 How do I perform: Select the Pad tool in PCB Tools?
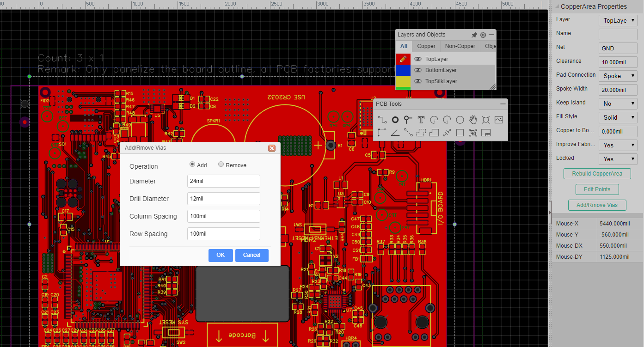tap(395, 120)
